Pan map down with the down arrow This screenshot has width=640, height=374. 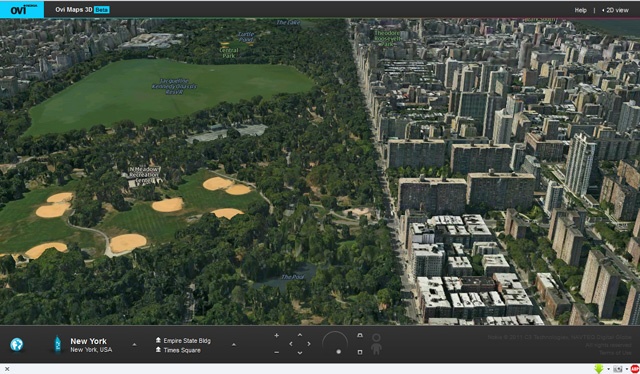click(x=300, y=353)
